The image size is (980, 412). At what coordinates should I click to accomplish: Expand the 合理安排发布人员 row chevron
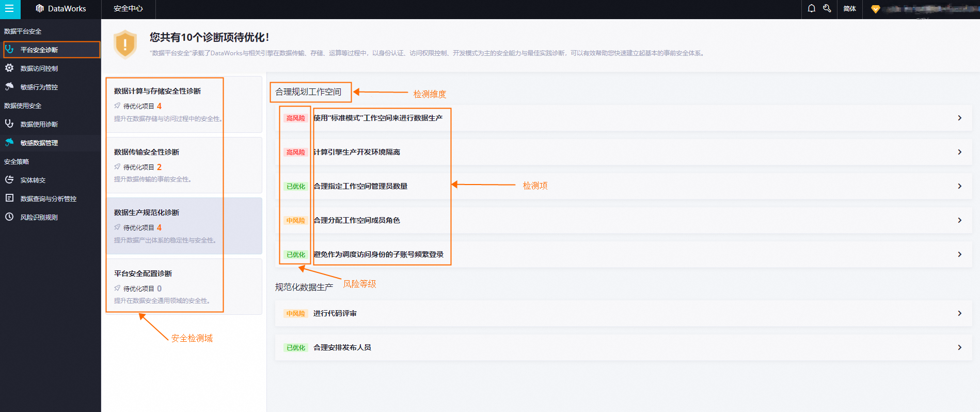[959, 347]
